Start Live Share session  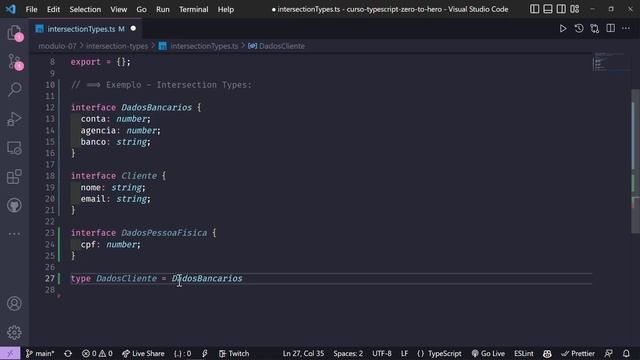143,353
